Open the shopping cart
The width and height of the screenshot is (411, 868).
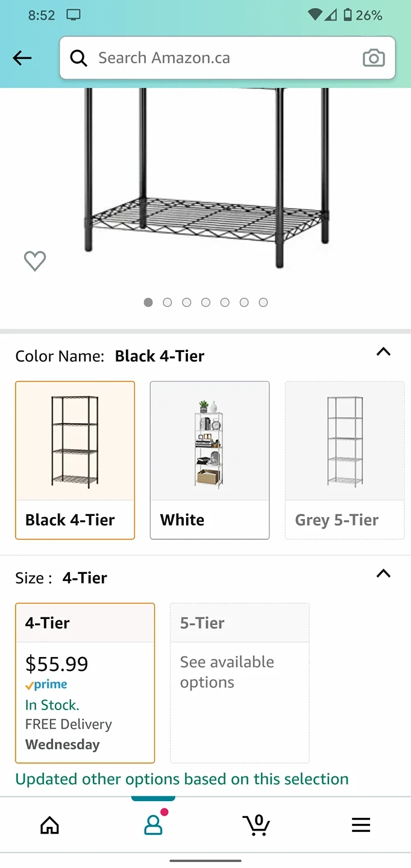tap(257, 825)
